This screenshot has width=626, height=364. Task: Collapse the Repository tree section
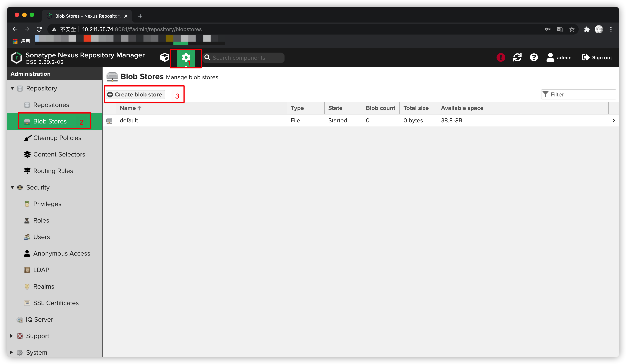click(x=12, y=88)
